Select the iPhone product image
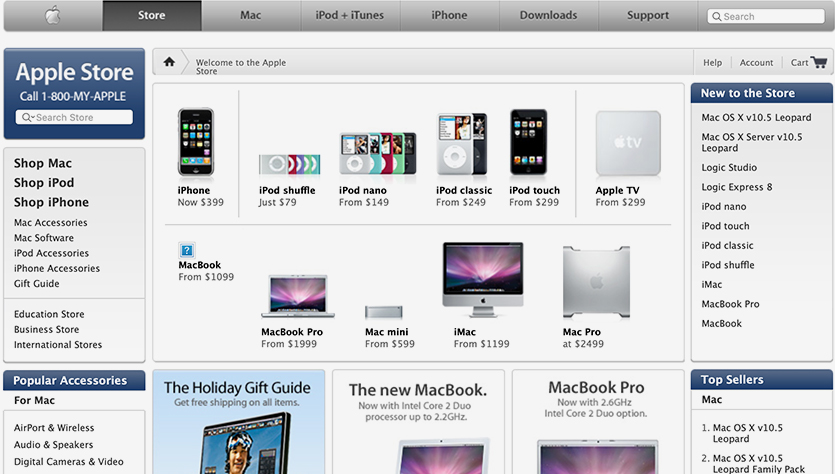The image size is (835, 474). pos(196,142)
